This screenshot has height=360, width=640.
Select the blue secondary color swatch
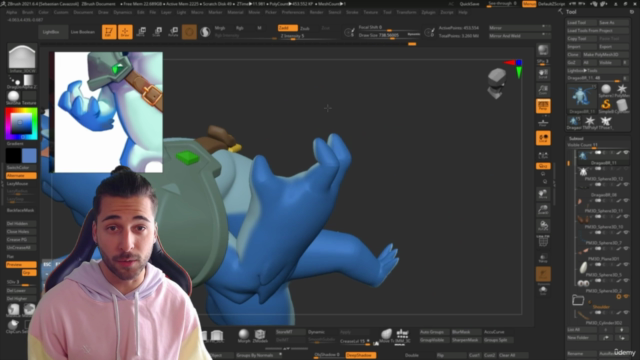pos(29,155)
